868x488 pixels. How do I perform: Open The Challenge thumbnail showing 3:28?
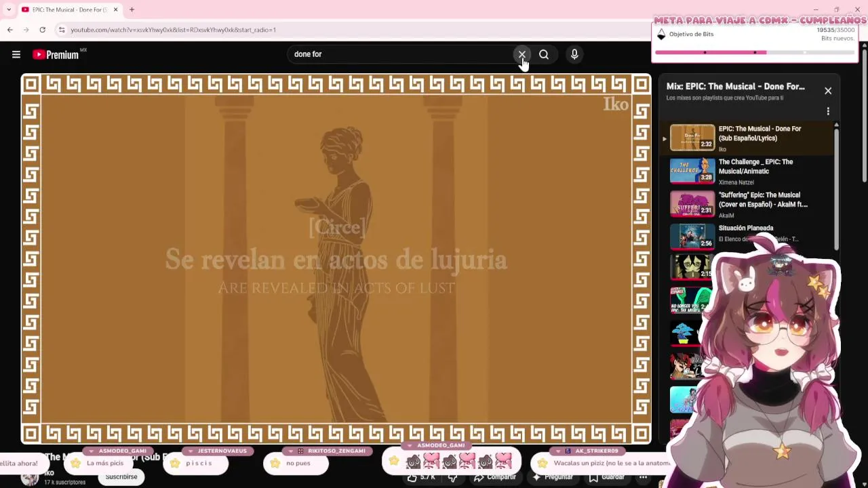[x=692, y=171]
